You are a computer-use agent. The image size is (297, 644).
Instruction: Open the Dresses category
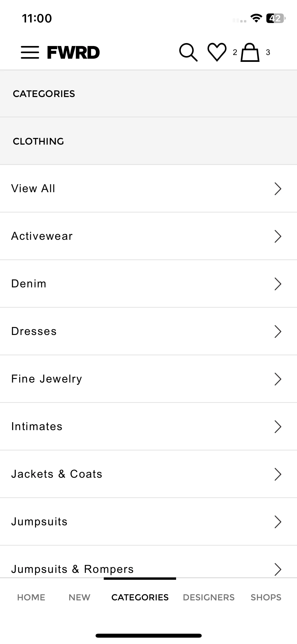(148, 331)
